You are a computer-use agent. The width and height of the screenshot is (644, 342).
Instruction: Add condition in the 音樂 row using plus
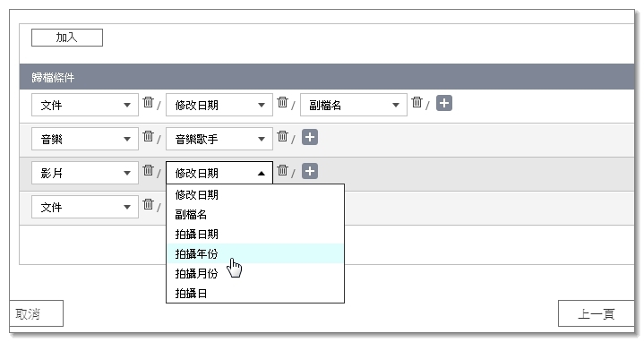coord(310,137)
